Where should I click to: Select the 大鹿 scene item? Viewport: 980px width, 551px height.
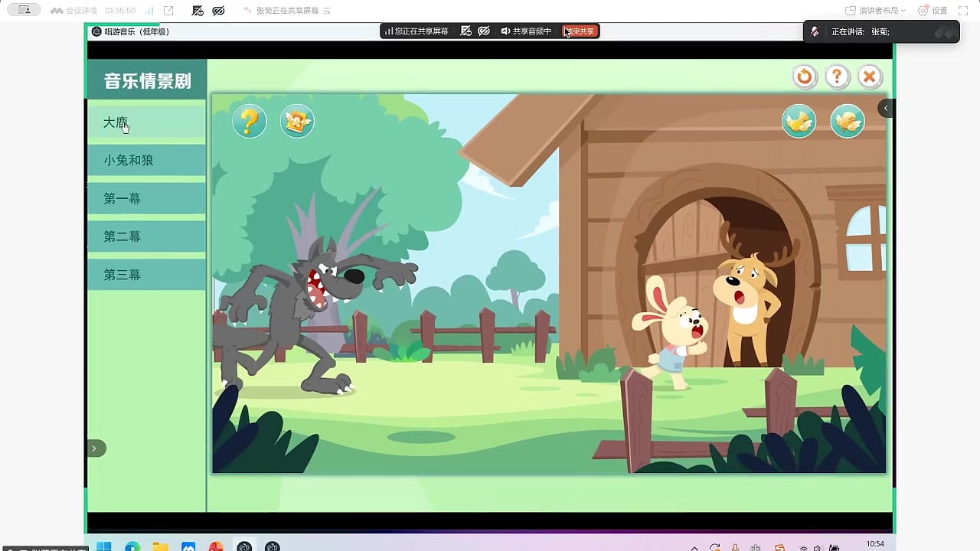point(146,122)
